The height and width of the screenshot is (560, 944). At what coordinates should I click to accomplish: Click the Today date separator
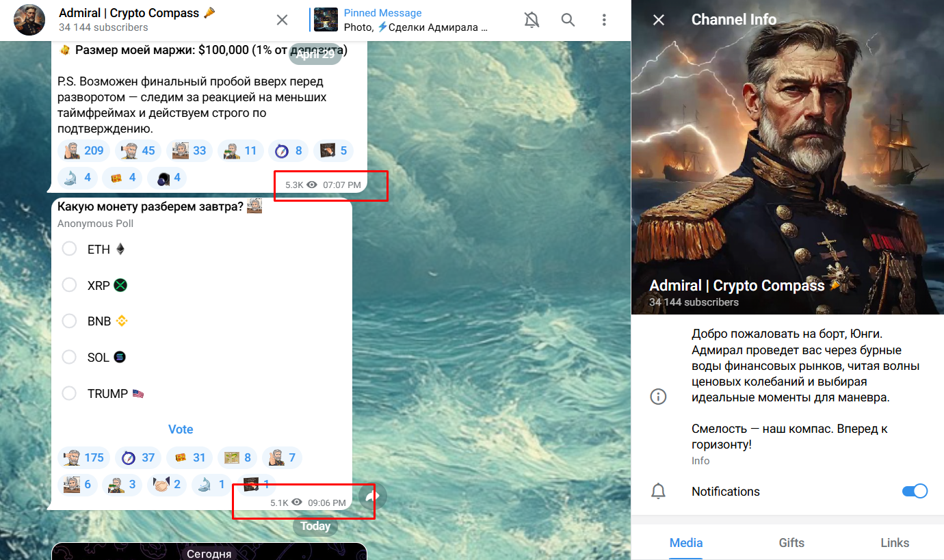[x=315, y=526]
